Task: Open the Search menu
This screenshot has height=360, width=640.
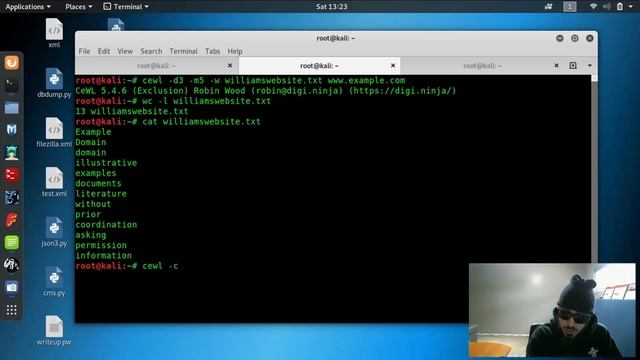Action: (x=151, y=51)
